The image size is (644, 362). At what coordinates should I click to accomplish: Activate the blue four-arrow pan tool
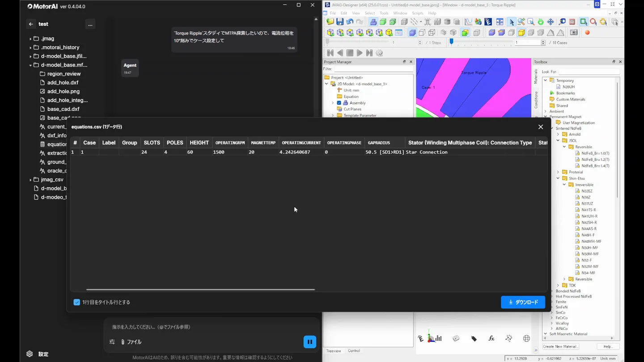point(551,22)
